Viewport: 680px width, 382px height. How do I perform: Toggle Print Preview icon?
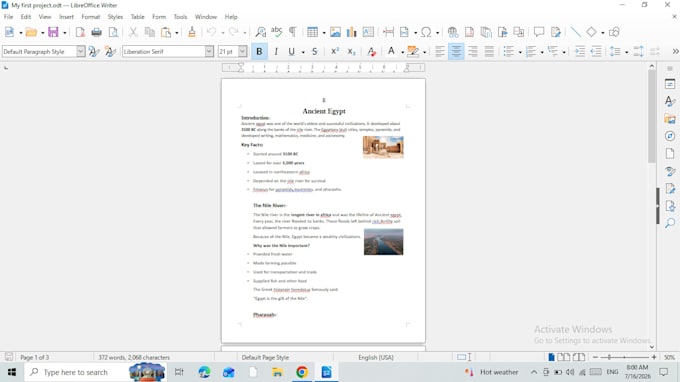113,32
